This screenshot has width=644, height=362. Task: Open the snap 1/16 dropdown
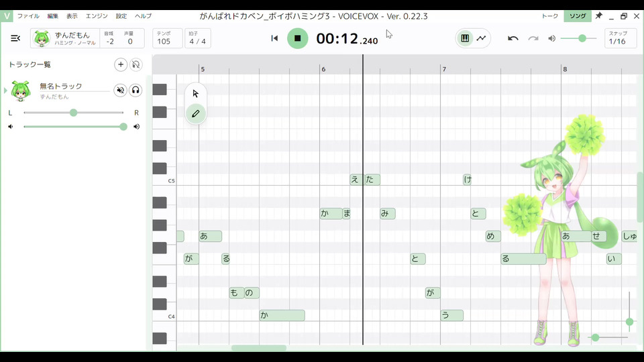click(620, 38)
